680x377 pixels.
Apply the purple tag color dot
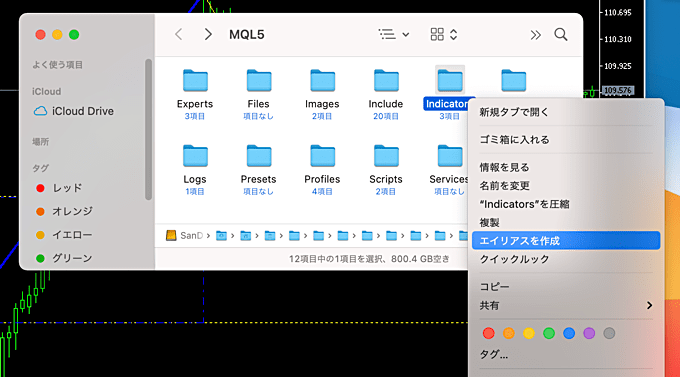(589, 333)
